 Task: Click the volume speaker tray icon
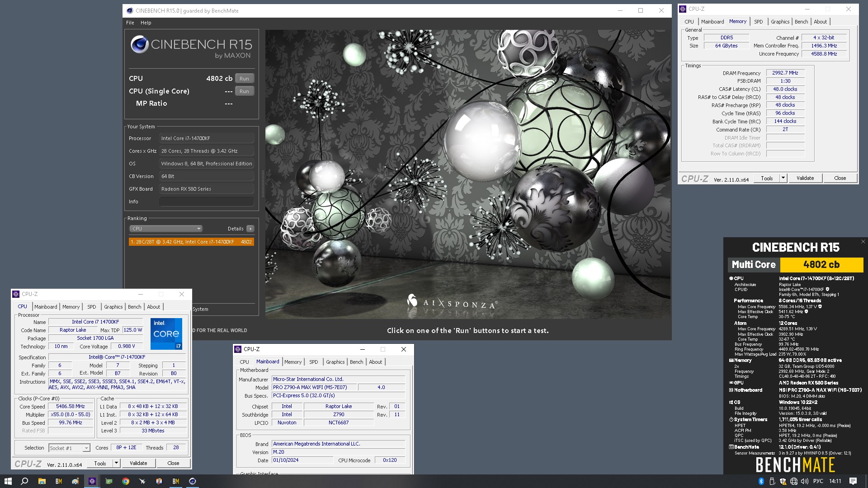(805, 481)
